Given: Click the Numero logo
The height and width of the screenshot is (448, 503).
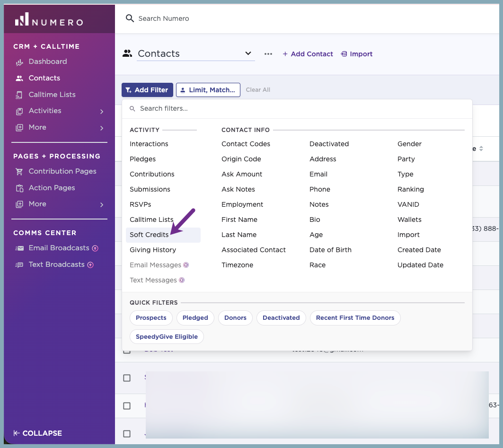Looking at the screenshot, I should point(49,19).
